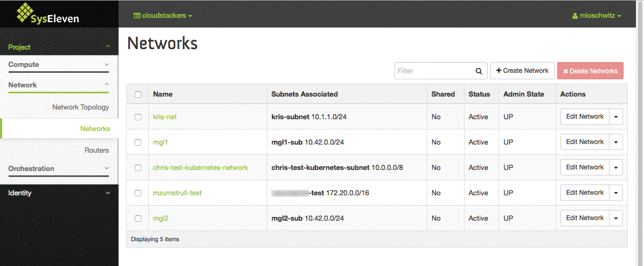Open the mloschwitz user menu
Viewport: 644px width, 266px height.
click(x=597, y=16)
